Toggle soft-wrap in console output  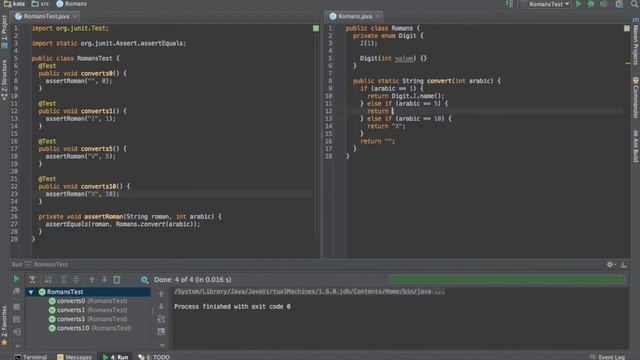point(161,319)
